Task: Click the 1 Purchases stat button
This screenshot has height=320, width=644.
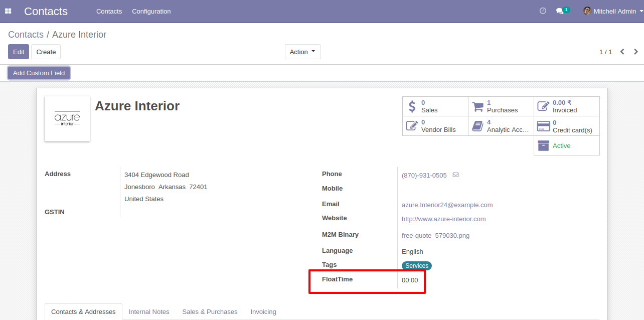Action: click(501, 106)
